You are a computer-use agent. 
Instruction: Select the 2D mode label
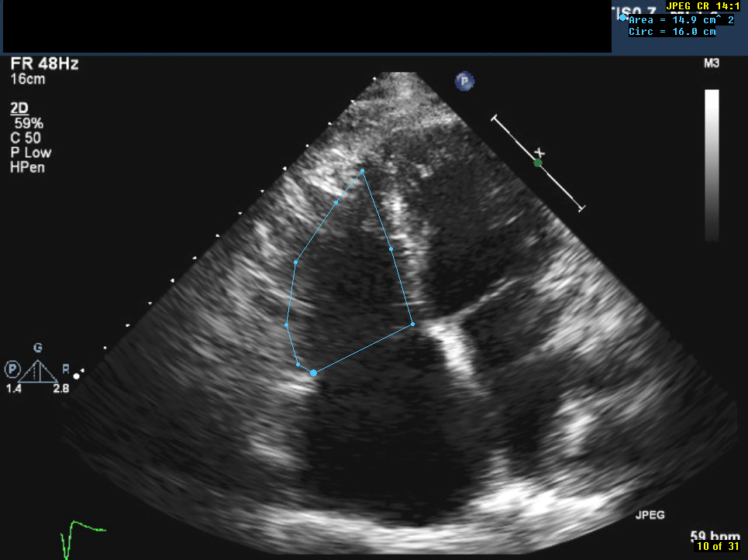coord(19,109)
